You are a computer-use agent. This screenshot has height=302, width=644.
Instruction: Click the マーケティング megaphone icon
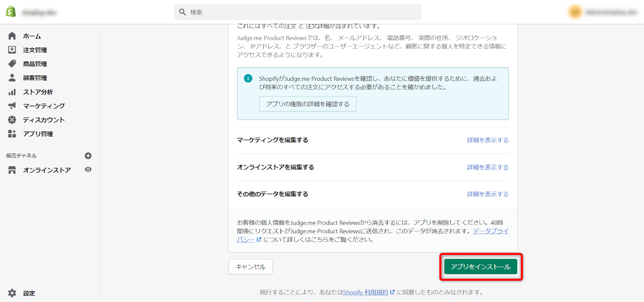tap(12, 105)
